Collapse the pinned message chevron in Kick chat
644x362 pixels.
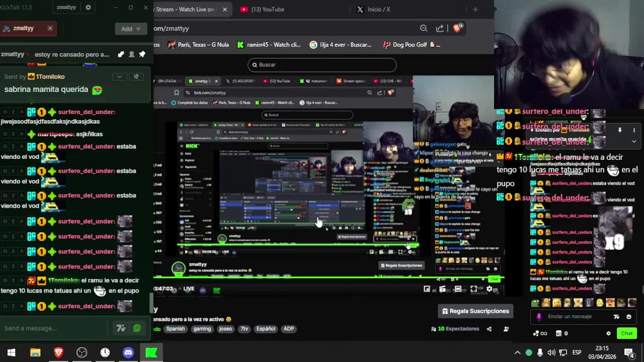tap(634, 141)
